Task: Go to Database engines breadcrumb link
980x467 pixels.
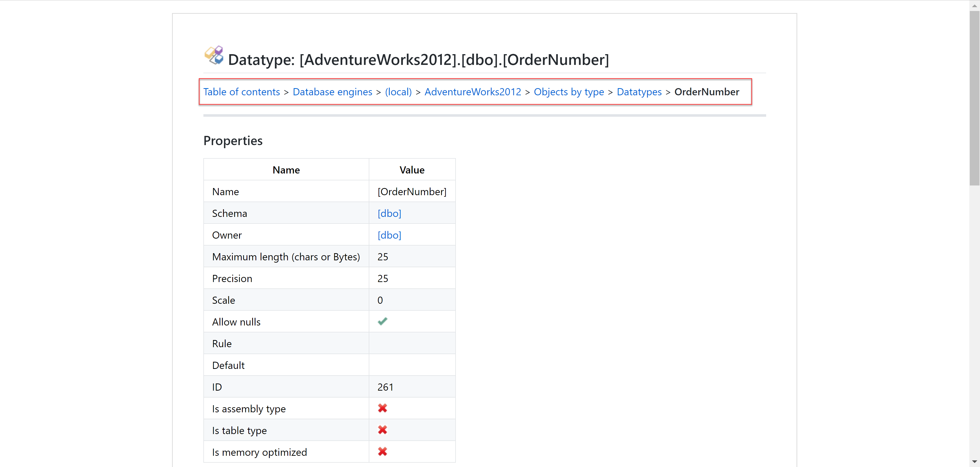Action: click(333, 92)
